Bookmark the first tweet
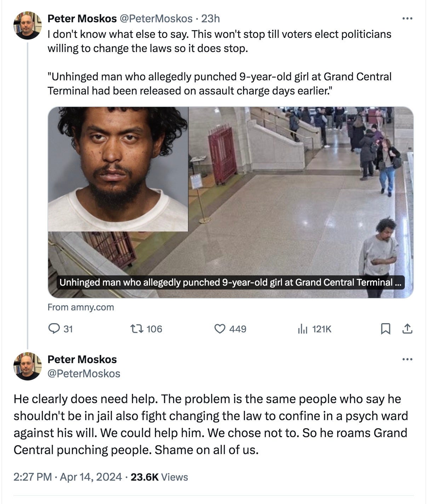The height and width of the screenshot is (504, 431). click(x=385, y=329)
